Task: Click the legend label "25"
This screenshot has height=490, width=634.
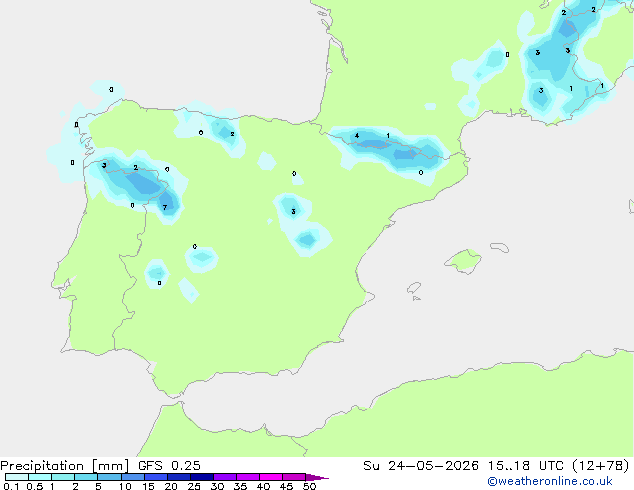Action: click(x=194, y=486)
